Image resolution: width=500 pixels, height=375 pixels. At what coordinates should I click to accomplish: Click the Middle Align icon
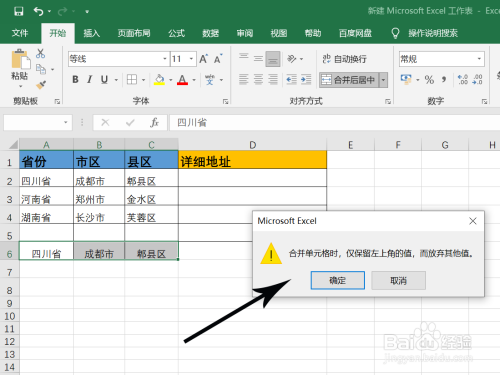pos(258,59)
